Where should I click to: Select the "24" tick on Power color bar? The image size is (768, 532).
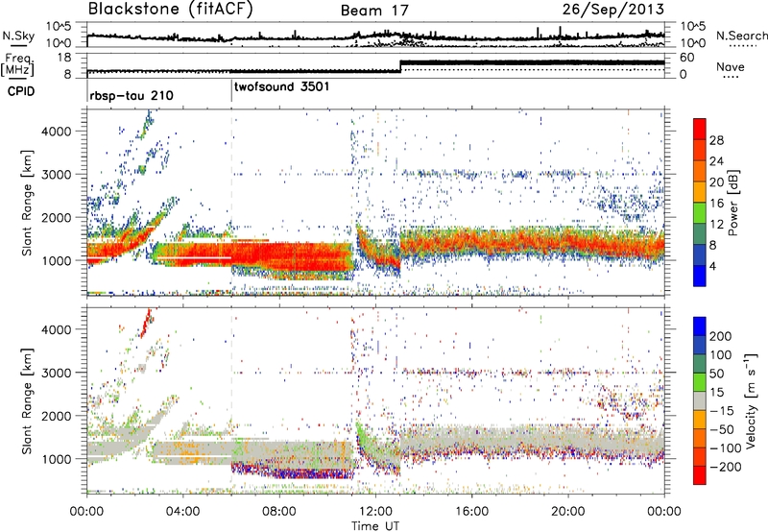(716, 161)
